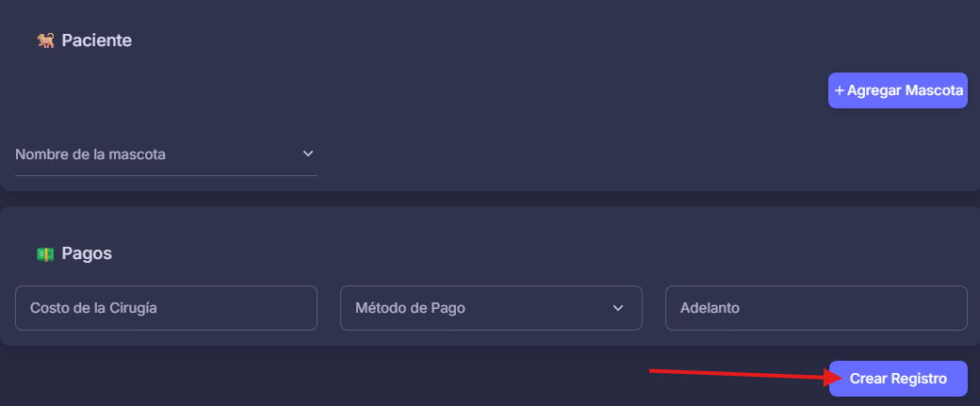Click the Paciente section heading
Viewport: 980px width, 406px height.
click(x=97, y=41)
